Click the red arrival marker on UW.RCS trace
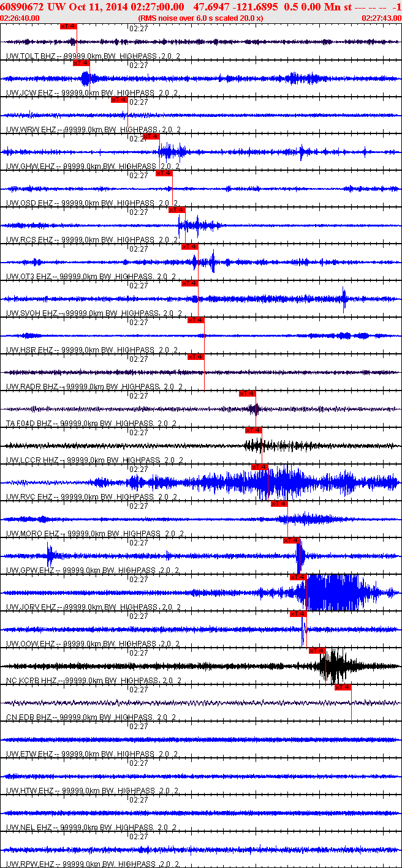 176,210
